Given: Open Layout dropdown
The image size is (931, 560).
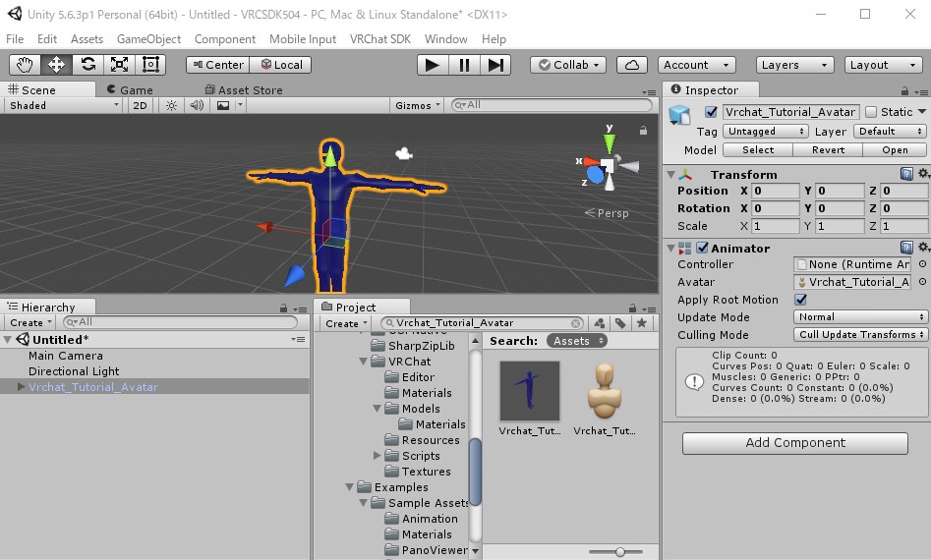Looking at the screenshot, I should pyautogui.click(x=883, y=65).
